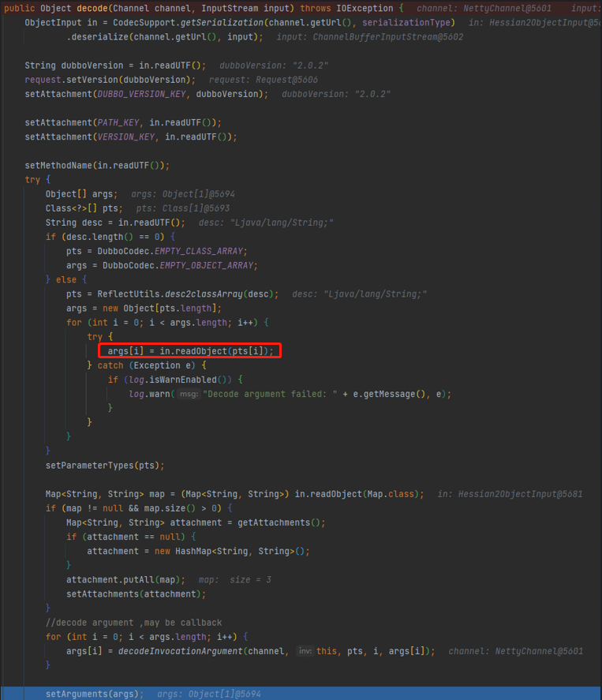The height and width of the screenshot is (700, 602).
Task: Click the 'inv:' parameter hint
Action: [x=305, y=651]
